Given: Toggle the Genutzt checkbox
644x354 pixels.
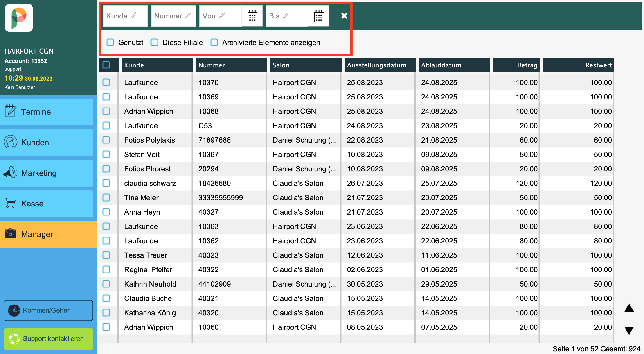Looking at the screenshot, I should [110, 42].
